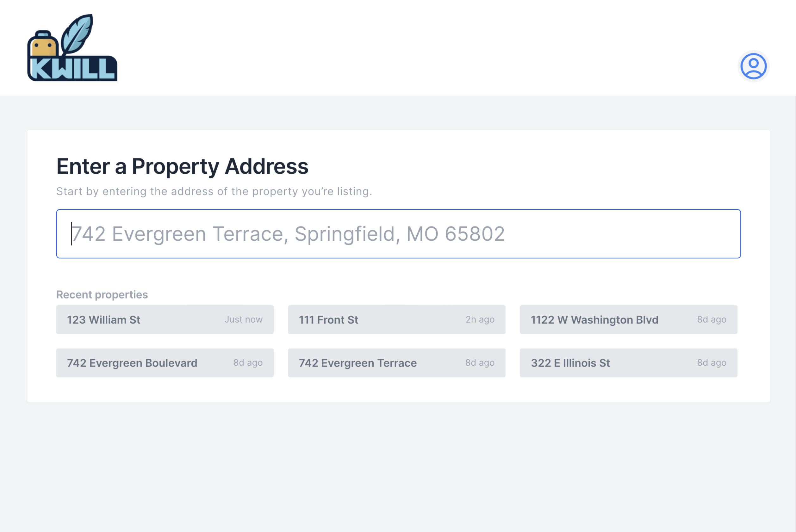Image resolution: width=796 pixels, height=532 pixels.
Task: Click the robot head in the logo
Action: click(x=43, y=45)
